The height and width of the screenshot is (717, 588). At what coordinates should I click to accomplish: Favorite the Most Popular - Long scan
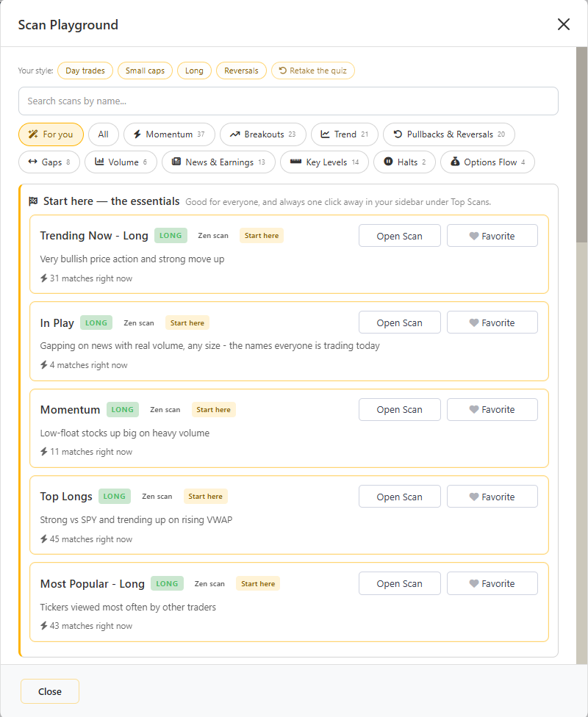click(x=492, y=583)
